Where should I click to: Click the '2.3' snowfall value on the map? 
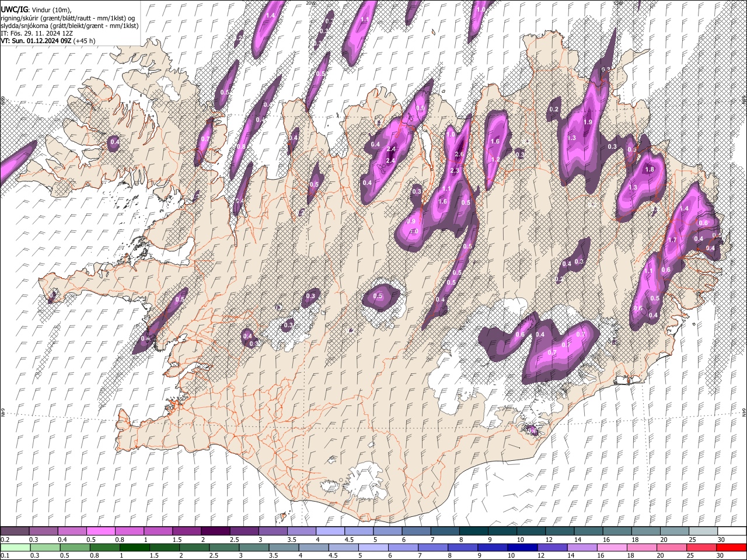tap(455, 170)
